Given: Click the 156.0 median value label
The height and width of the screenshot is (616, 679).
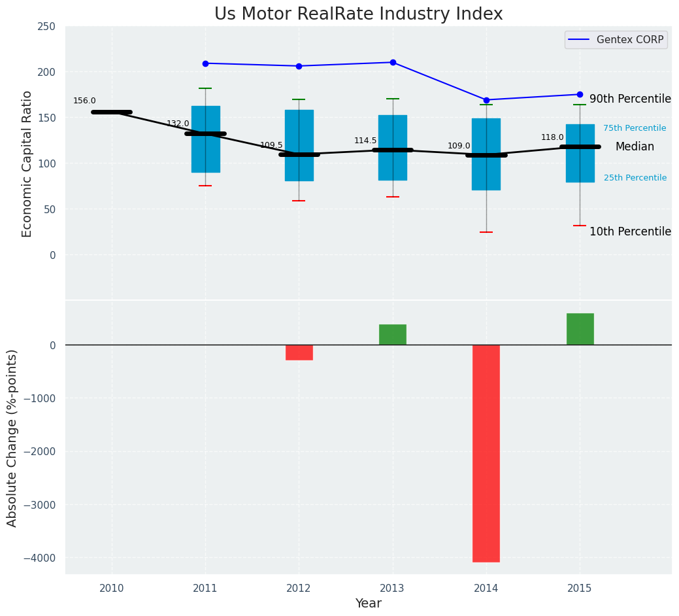Looking at the screenshot, I should 84,101.
